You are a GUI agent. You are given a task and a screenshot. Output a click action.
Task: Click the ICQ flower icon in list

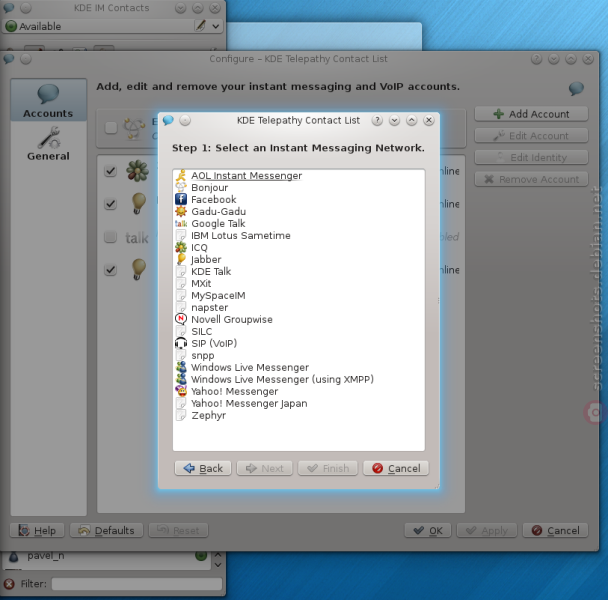[x=181, y=247]
